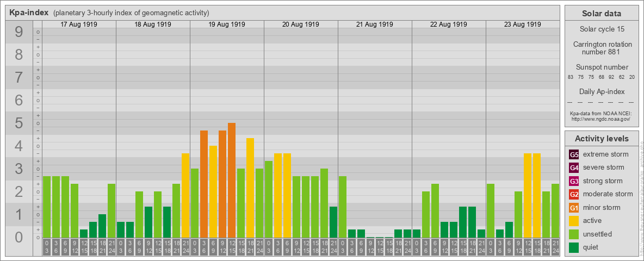Viewport: 644px width, 261px height.
Task: Click the 19 Aug 3-6 orange bar
Action: [204, 184]
